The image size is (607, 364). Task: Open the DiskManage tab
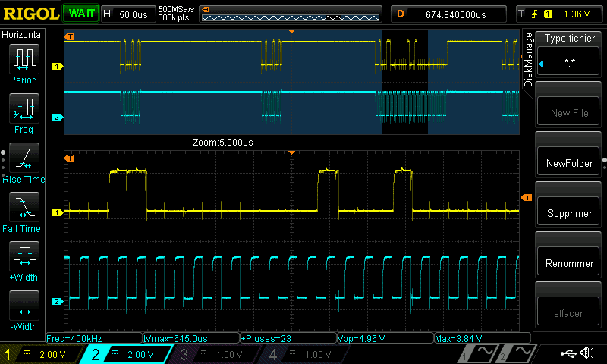point(528,60)
